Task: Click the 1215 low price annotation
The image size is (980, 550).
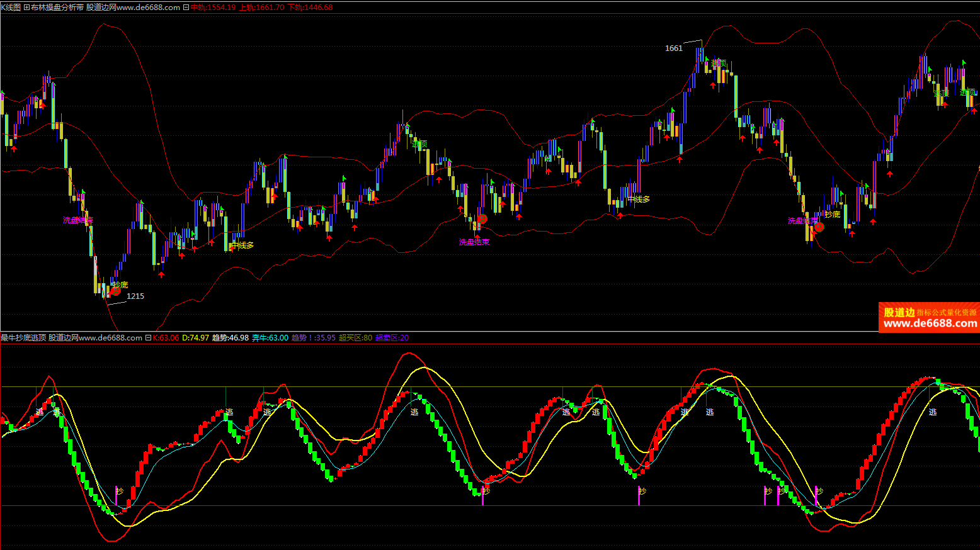Action: [x=135, y=296]
